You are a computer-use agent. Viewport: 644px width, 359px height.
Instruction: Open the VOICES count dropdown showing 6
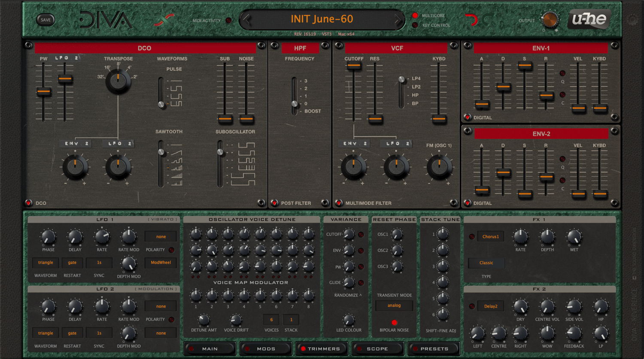coord(271,320)
